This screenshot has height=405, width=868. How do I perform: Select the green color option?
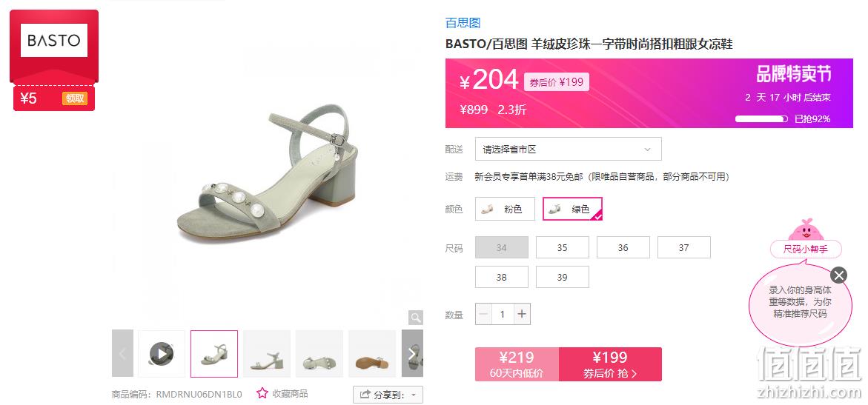click(x=572, y=209)
